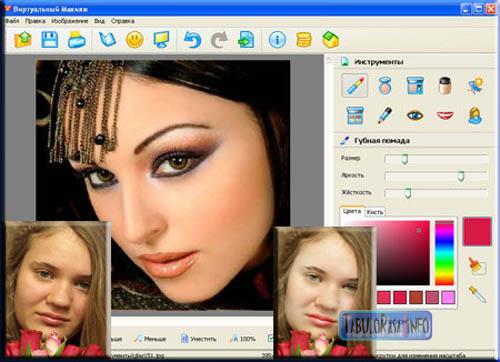Switch to the Кисть tab
Image resolution: width=500 pixels, height=362 pixels.
tap(375, 212)
